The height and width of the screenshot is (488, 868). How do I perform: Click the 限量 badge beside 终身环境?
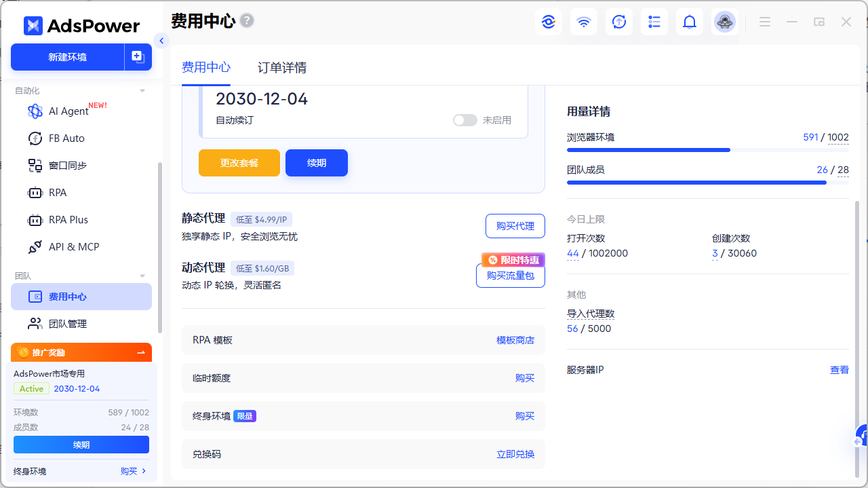[245, 416]
